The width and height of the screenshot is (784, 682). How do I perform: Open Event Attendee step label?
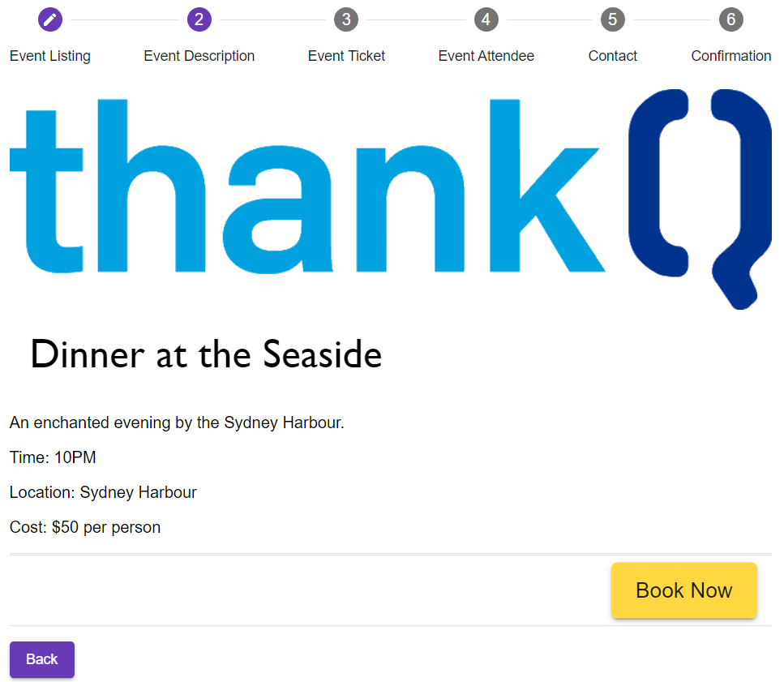pos(486,56)
